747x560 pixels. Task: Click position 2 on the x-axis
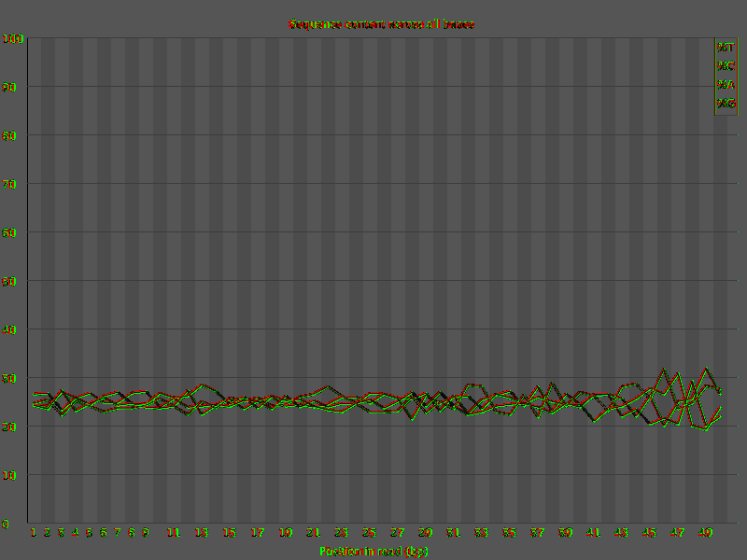tap(48, 533)
